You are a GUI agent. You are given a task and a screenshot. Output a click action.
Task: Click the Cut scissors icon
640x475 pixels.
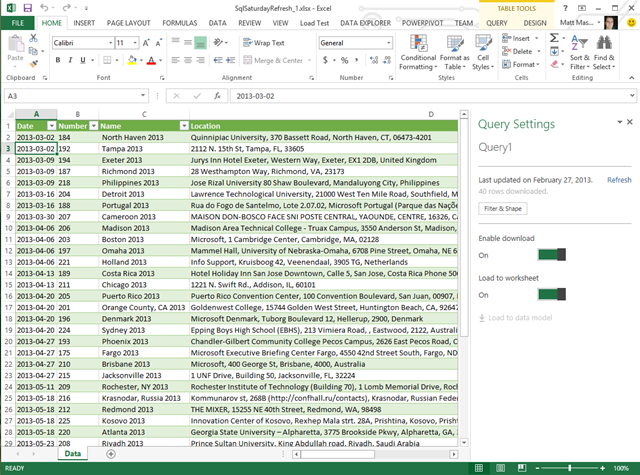coord(33,38)
